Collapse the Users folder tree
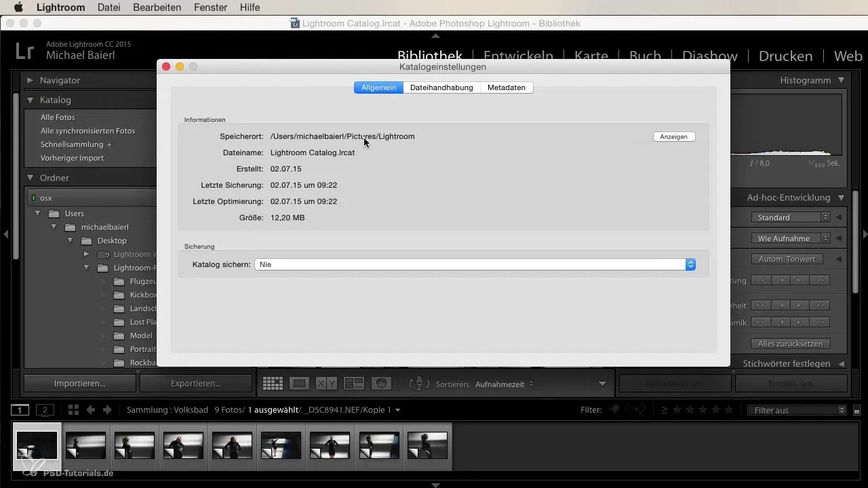Viewport: 868px width, 488px height. point(38,213)
